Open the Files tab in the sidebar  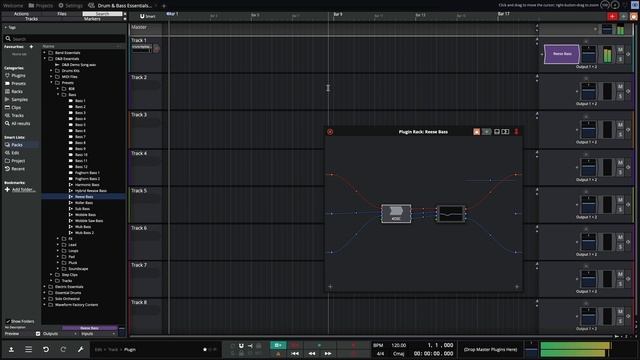pos(62,14)
